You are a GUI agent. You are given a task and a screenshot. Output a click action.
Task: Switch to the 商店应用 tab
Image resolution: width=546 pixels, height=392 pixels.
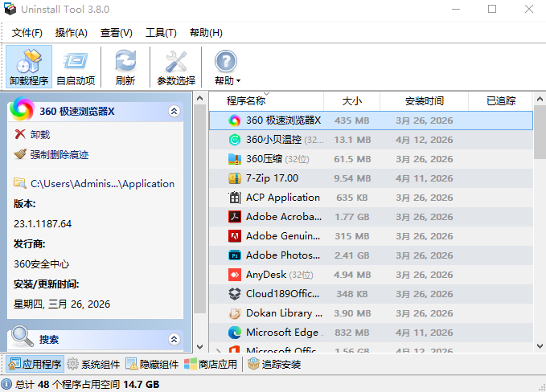tap(211, 364)
